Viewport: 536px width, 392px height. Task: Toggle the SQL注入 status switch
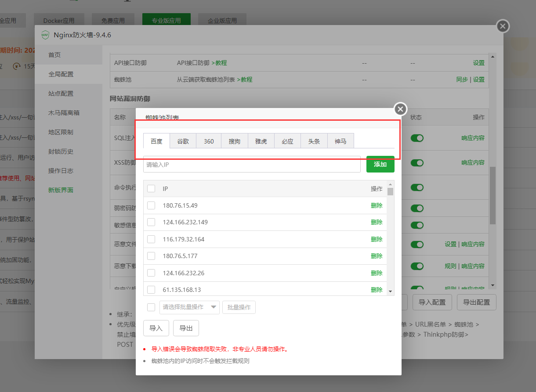point(417,138)
